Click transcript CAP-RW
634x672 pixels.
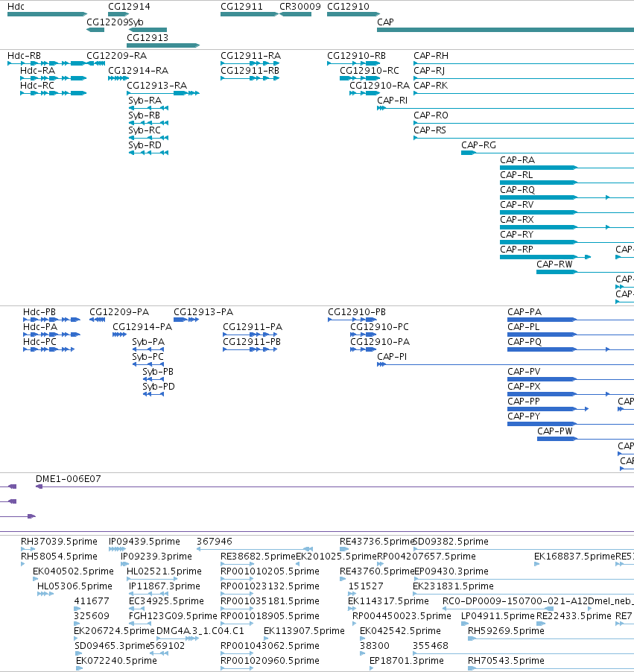pos(585,272)
